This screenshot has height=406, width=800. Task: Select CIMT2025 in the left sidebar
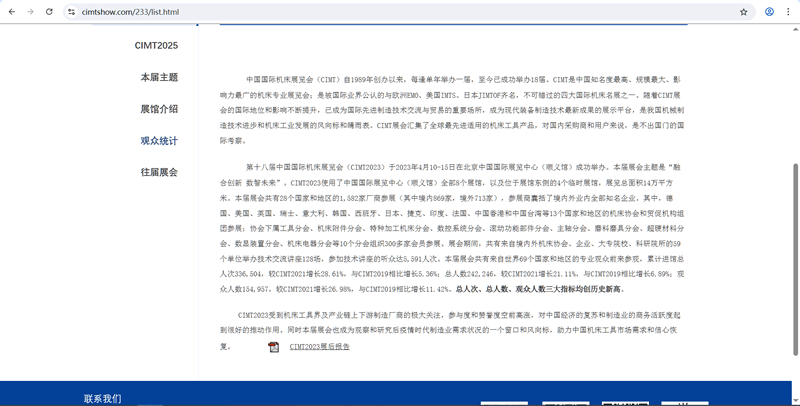(156, 46)
